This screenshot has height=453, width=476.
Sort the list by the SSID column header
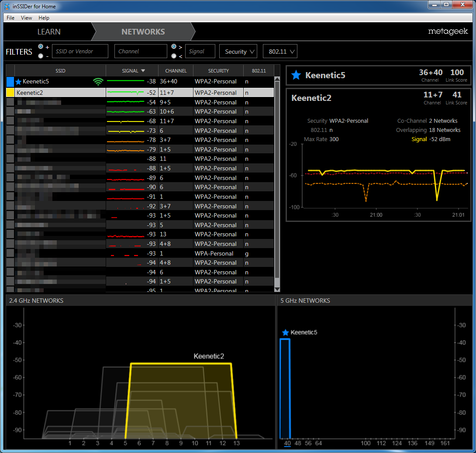(60, 71)
